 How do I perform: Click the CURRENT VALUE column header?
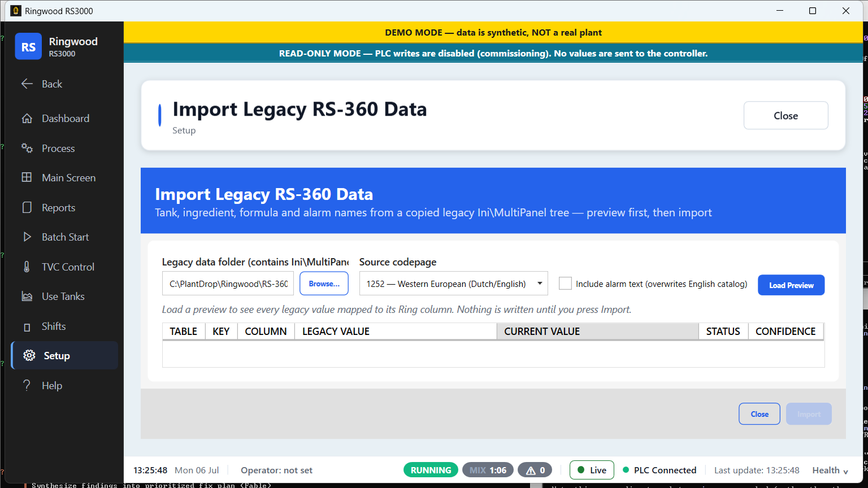click(x=598, y=332)
